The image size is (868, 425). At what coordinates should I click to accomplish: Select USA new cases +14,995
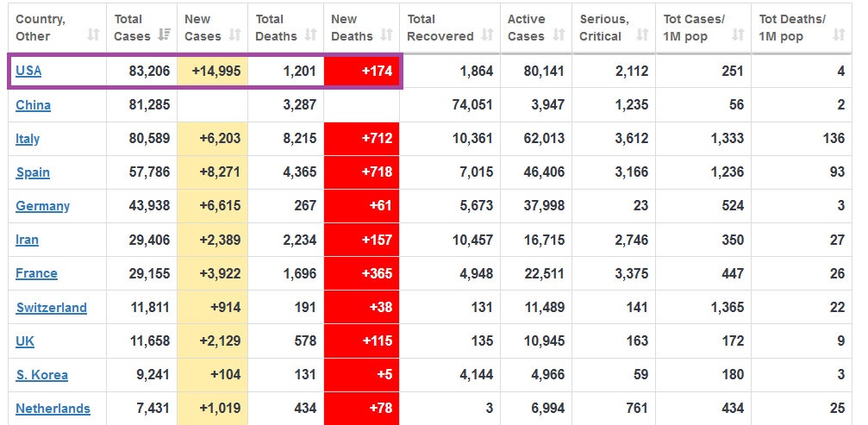[x=216, y=71]
